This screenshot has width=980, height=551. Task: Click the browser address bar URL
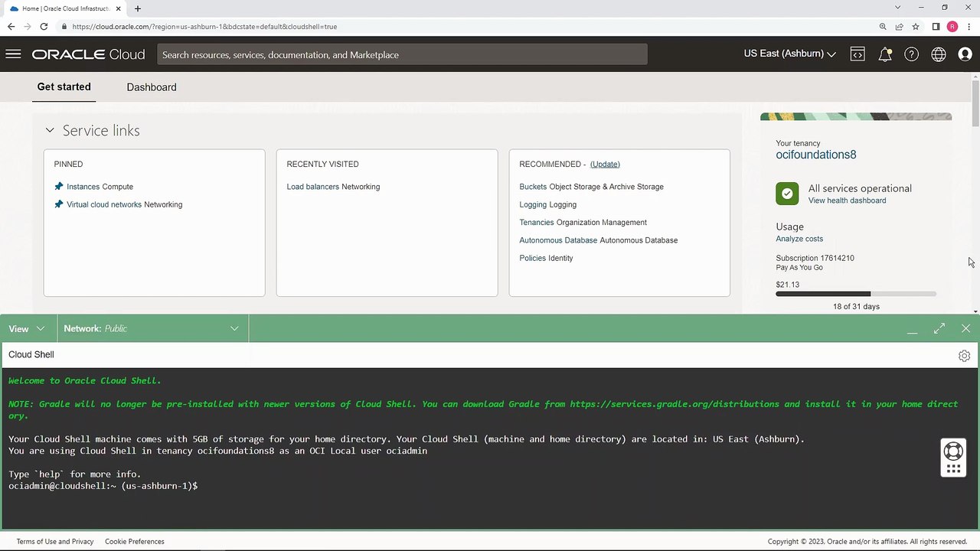tap(204, 26)
